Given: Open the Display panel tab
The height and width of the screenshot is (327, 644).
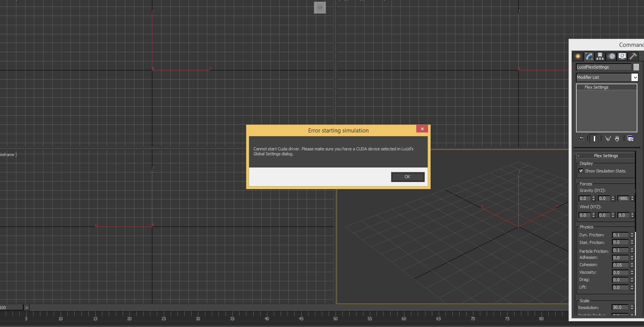Looking at the screenshot, I should [x=622, y=56].
